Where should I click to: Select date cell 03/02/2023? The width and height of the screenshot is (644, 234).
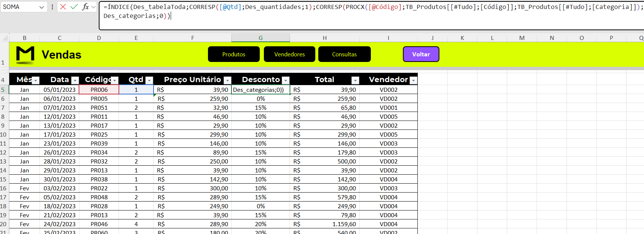pos(60,188)
